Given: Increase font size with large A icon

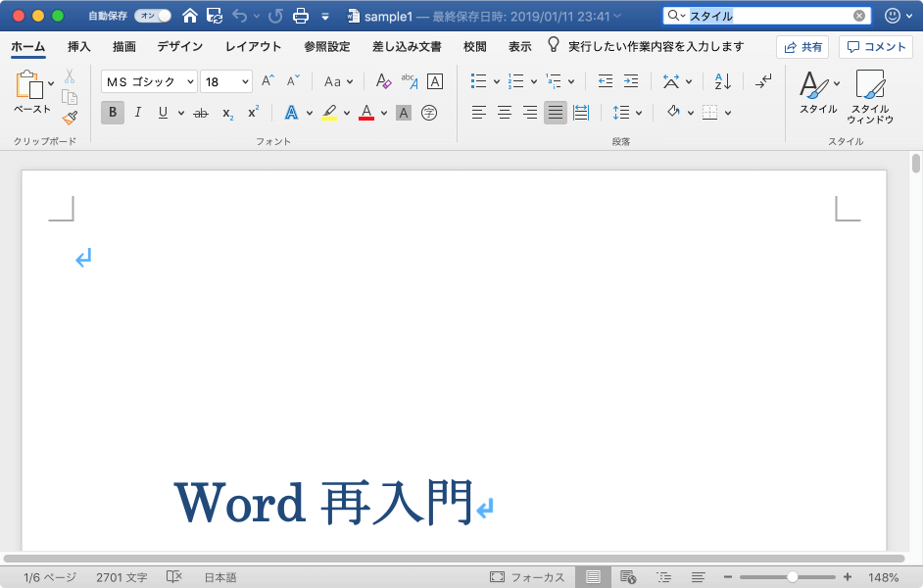Looking at the screenshot, I should pyautogui.click(x=267, y=81).
